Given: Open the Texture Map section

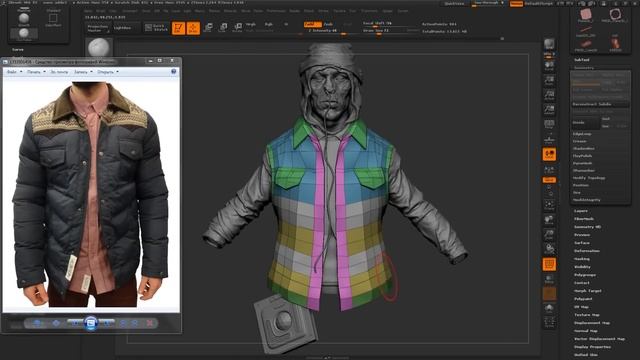Looking at the screenshot, I should [587, 315].
